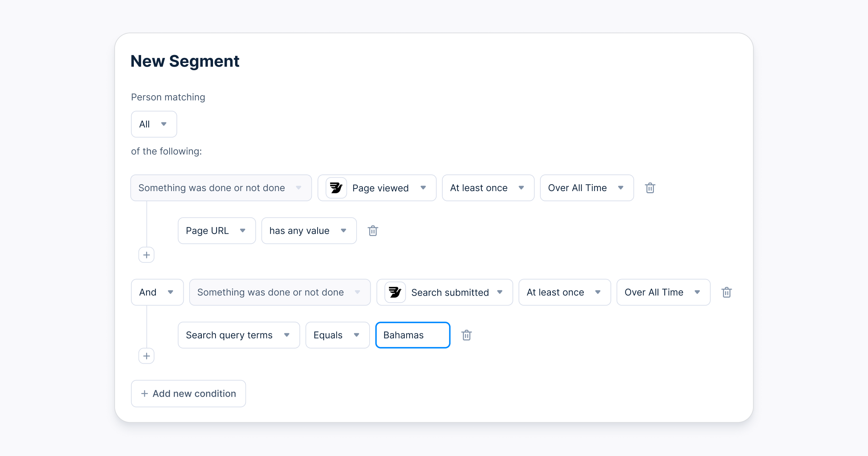Click the bird logo beside Search submitted
Viewport: 868px width, 456px height.
pyautogui.click(x=395, y=292)
